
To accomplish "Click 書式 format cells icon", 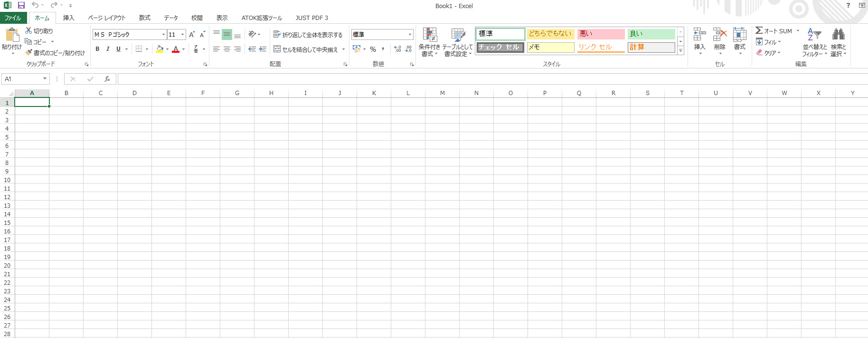I will coord(740,35).
